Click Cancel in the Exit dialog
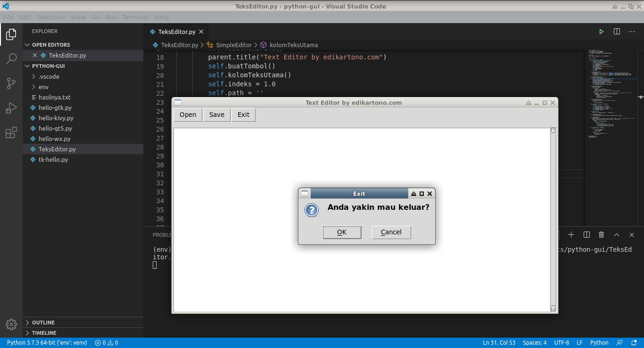 [391, 232]
